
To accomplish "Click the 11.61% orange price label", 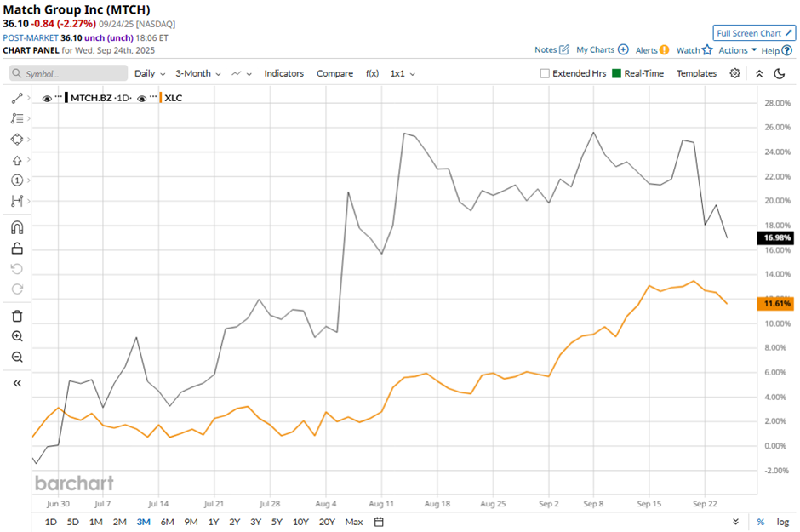I will [x=775, y=304].
